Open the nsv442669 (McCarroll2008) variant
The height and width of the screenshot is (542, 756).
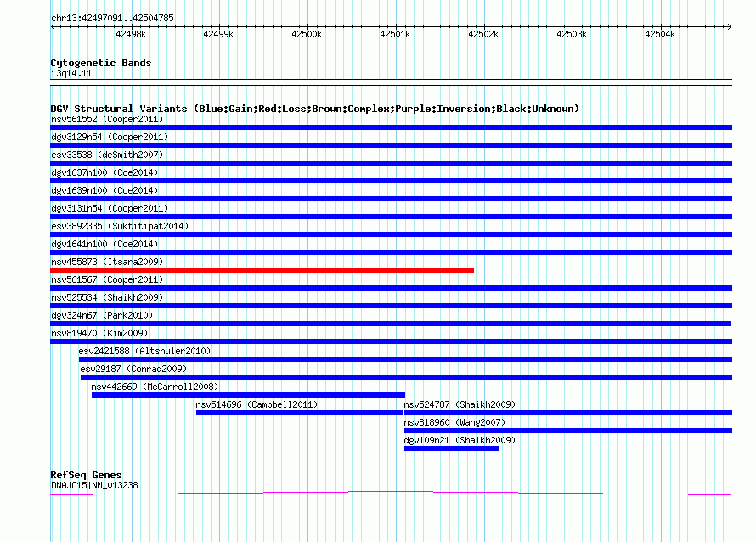(155, 387)
